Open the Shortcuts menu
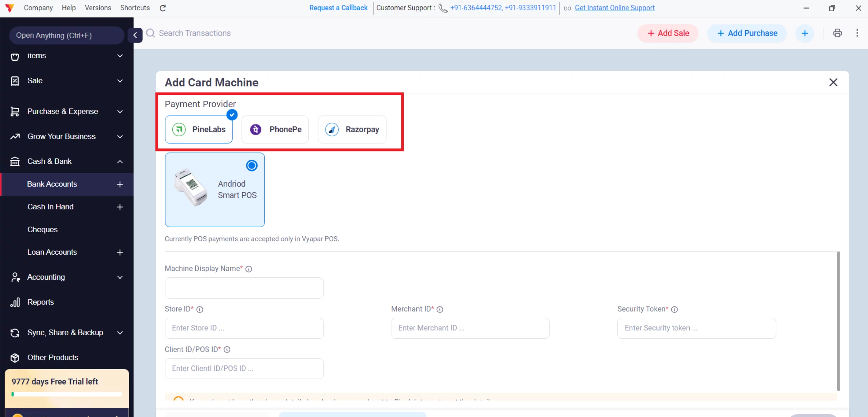The image size is (868, 417). (x=135, y=8)
